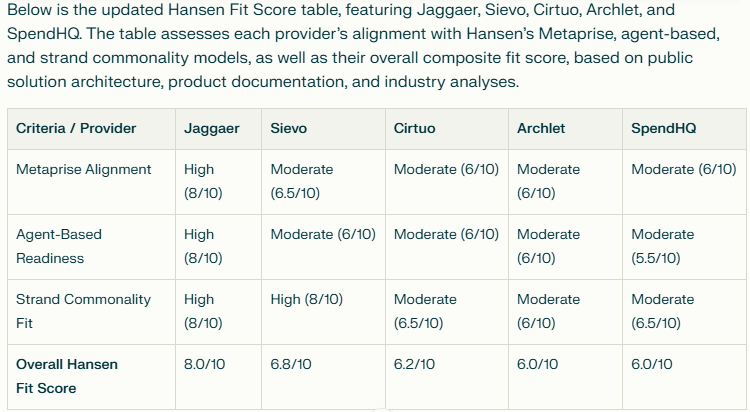Viewport: 750px width, 412px height.
Task: Click SpendHQ's Metaprise Alignment Moderate (6/10) cell
Action: [x=684, y=169]
